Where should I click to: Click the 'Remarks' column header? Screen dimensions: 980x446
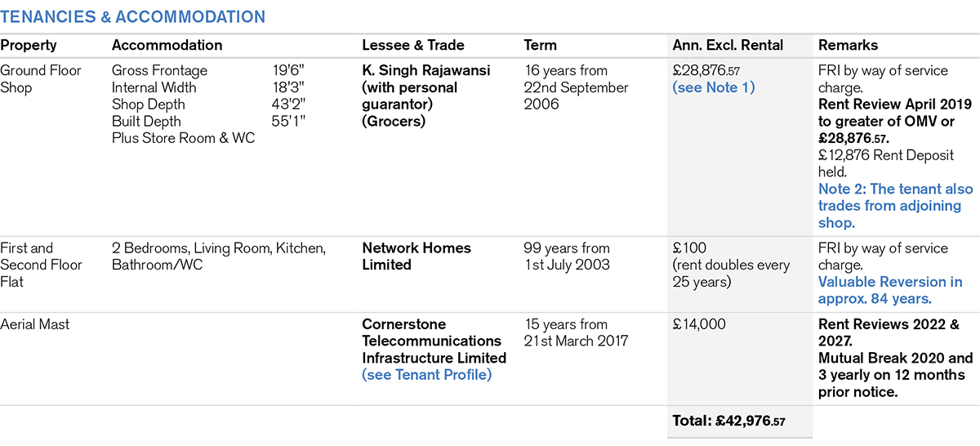pyautogui.click(x=849, y=46)
